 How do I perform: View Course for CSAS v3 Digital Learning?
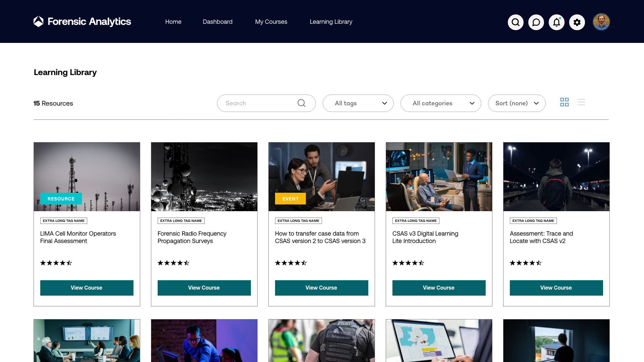(439, 288)
